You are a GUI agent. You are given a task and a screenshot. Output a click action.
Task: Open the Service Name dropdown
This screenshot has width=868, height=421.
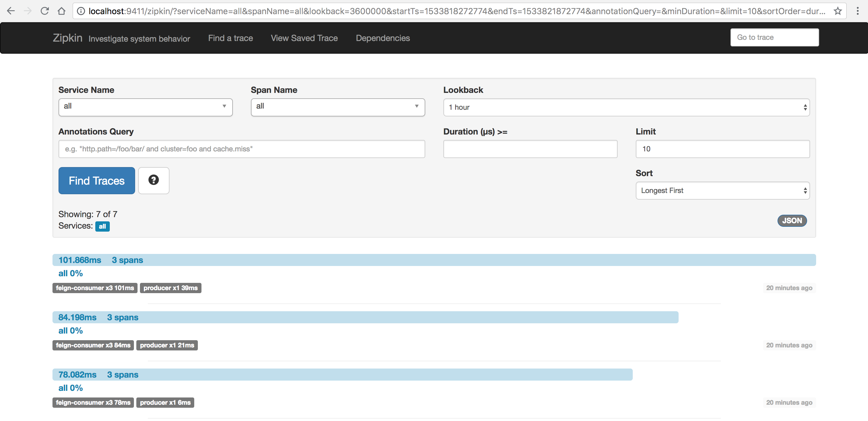point(145,107)
